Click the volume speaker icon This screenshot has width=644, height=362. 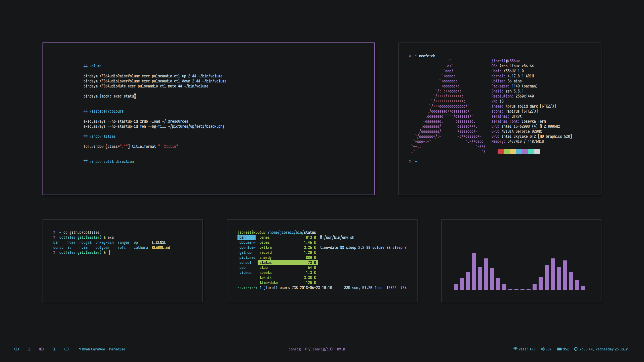click(543, 349)
